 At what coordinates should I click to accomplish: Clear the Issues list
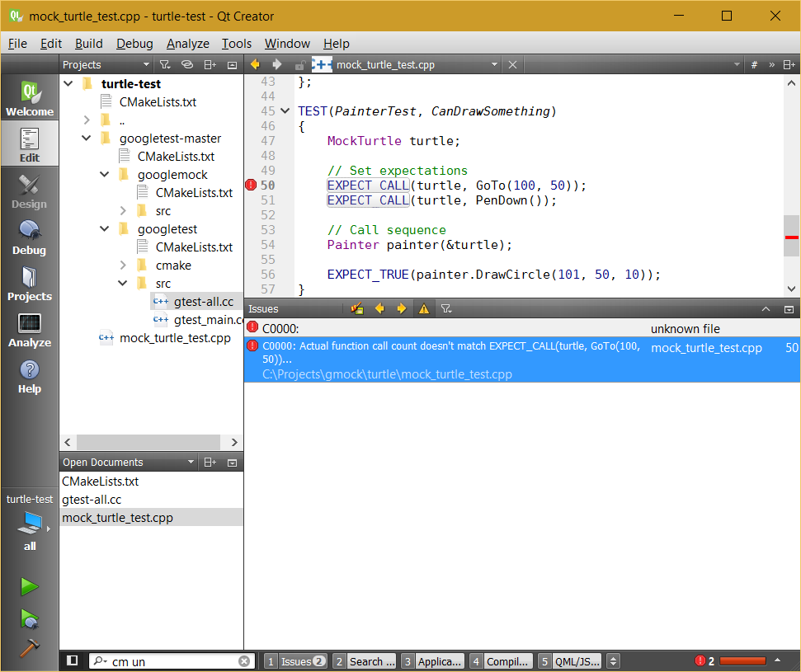[x=357, y=308]
